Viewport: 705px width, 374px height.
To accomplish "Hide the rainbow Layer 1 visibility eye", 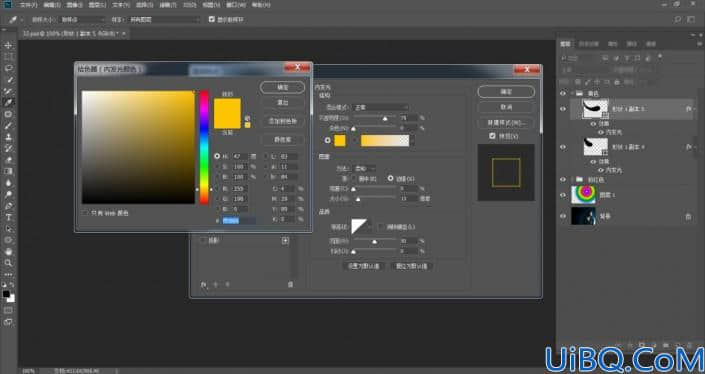I will 563,195.
